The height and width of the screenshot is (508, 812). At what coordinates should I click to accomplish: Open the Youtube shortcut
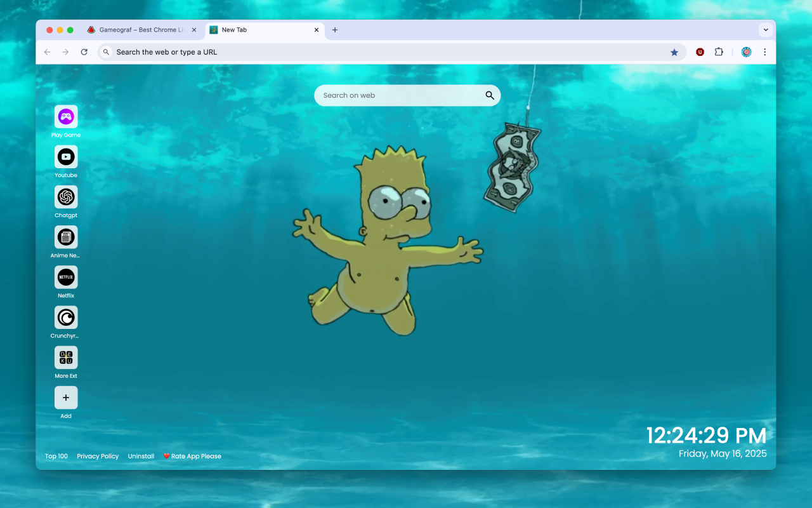pos(66,157)
